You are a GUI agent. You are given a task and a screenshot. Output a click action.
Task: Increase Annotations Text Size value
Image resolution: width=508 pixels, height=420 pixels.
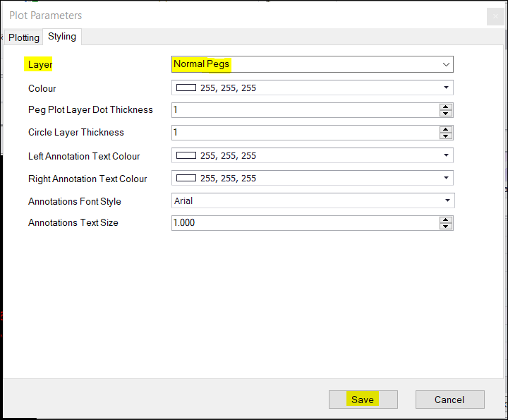[x=445, y=220]
